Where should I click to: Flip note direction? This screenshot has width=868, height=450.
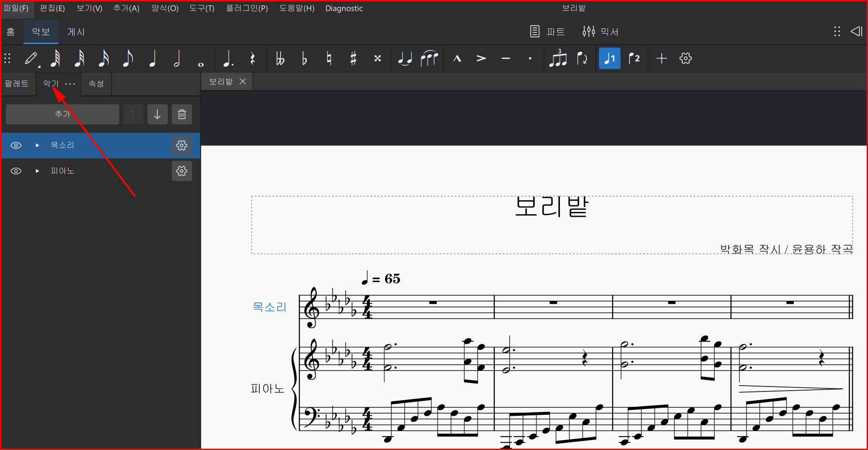tap(582, 58)
